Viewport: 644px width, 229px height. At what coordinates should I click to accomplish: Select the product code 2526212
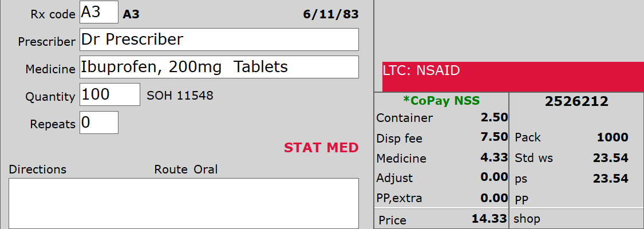[576, 101]
